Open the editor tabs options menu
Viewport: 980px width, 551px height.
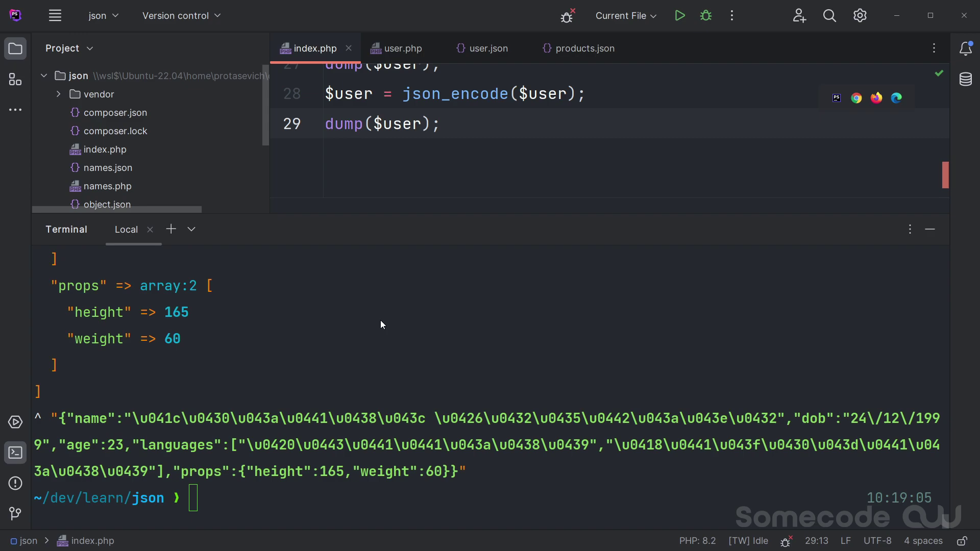click(934, 48)
